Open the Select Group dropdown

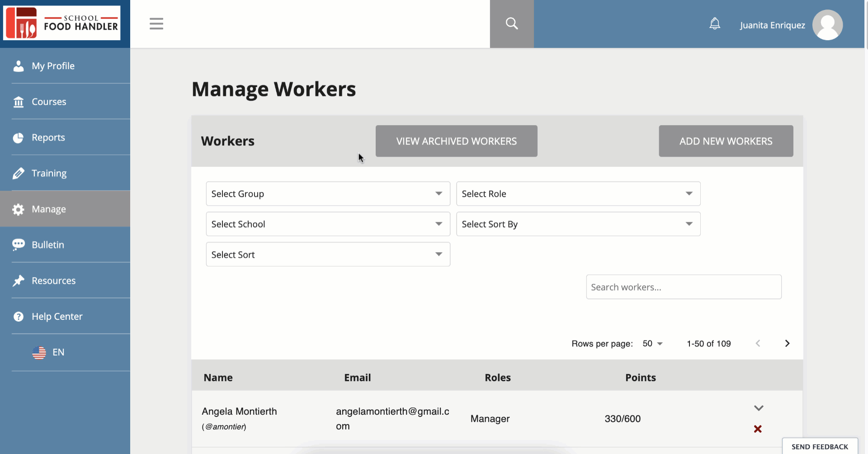[328, 194]
